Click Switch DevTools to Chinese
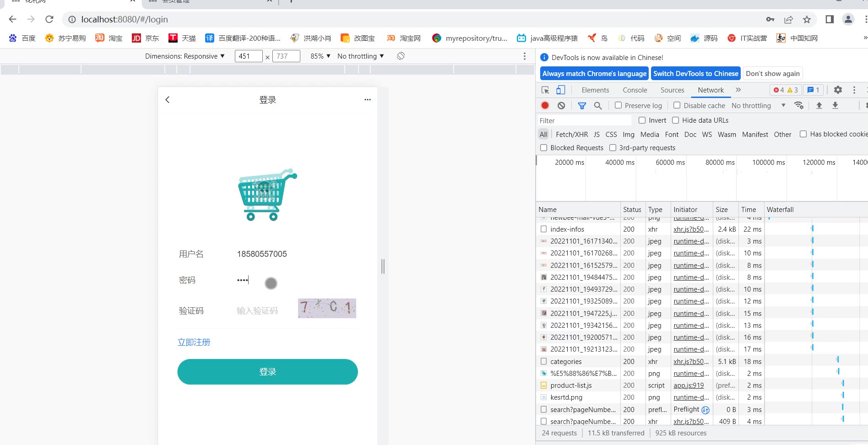 click(695, 73)
